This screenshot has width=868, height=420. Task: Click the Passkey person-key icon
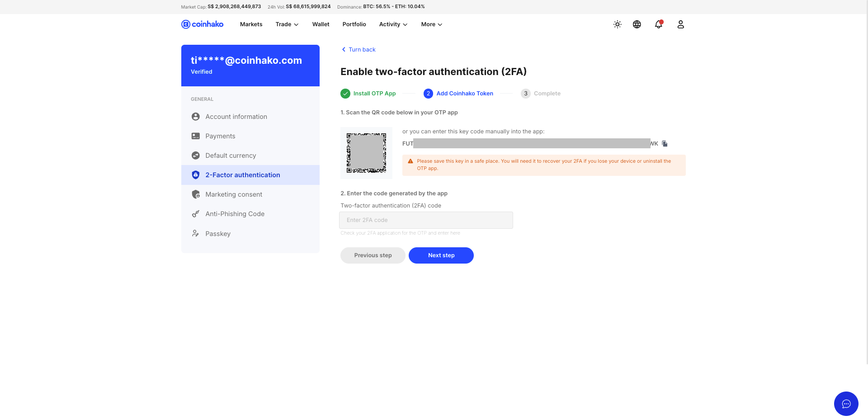pos(196,233)
